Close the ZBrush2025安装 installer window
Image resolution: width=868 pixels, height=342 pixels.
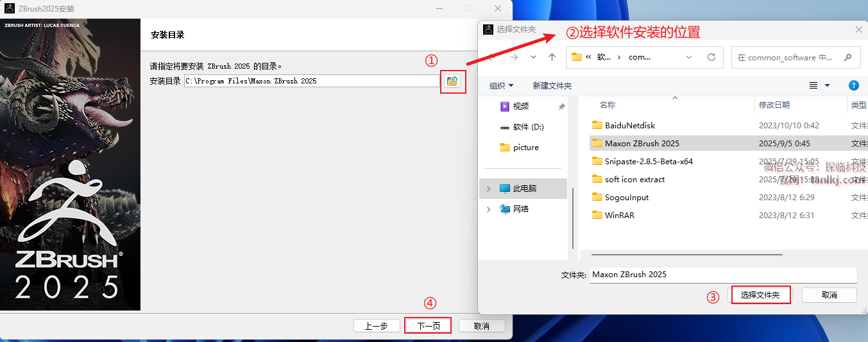pos(498,8)
